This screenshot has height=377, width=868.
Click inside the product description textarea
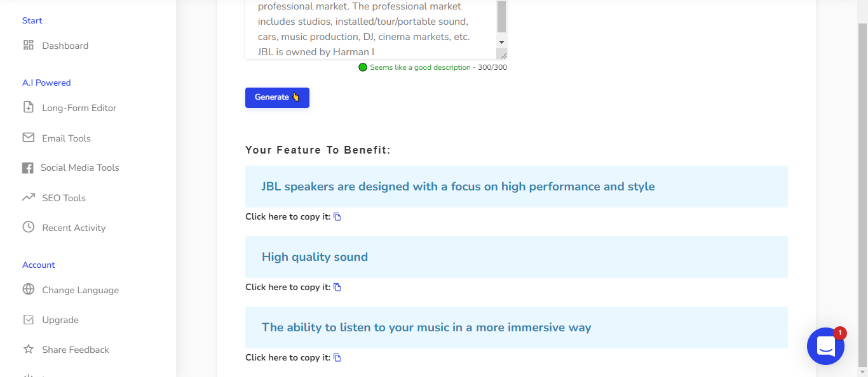(371, 29)
